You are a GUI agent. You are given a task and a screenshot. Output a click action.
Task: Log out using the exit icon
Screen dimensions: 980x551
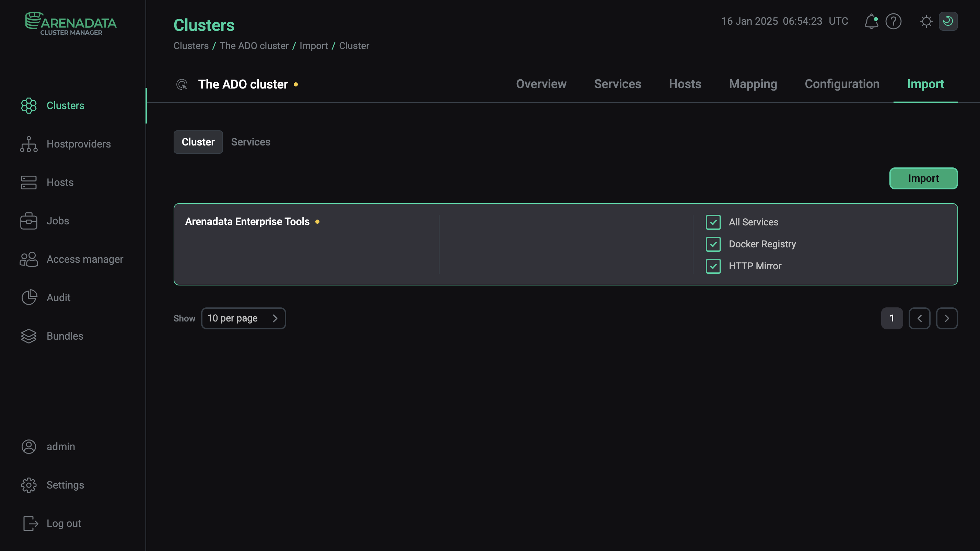click(x=30, y=523)
